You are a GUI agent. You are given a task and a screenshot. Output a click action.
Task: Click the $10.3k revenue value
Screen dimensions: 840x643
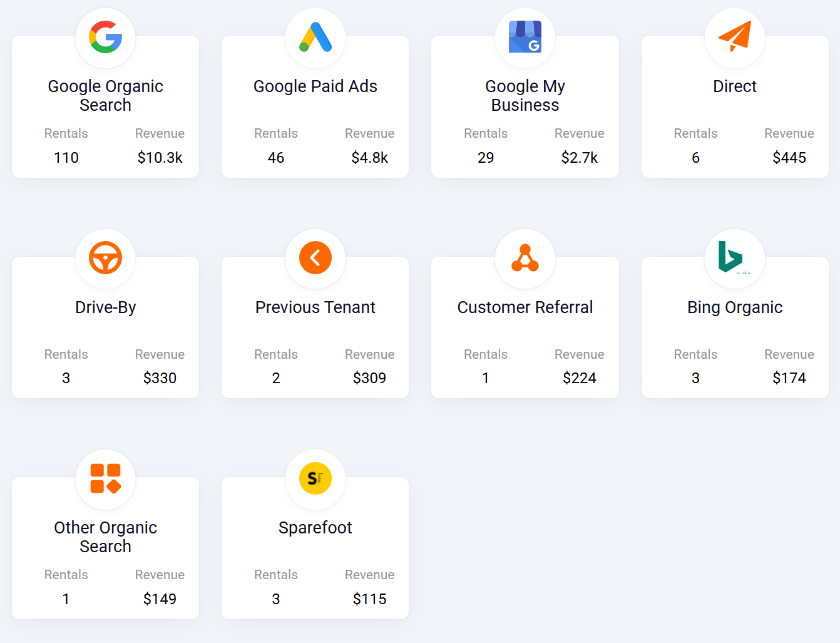160,158
